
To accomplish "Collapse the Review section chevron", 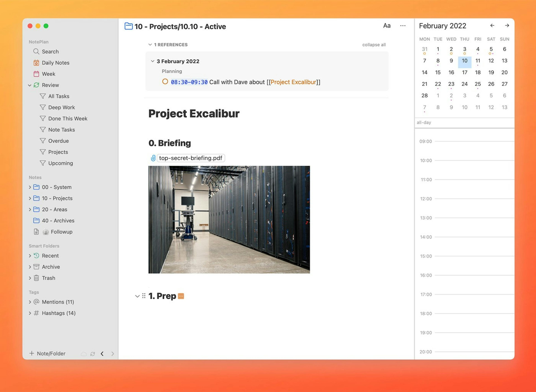I will point(30,85).
